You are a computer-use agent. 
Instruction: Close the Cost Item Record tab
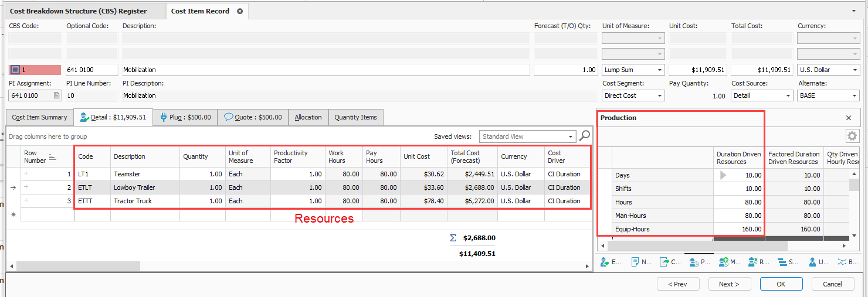(x=240, y=11)
